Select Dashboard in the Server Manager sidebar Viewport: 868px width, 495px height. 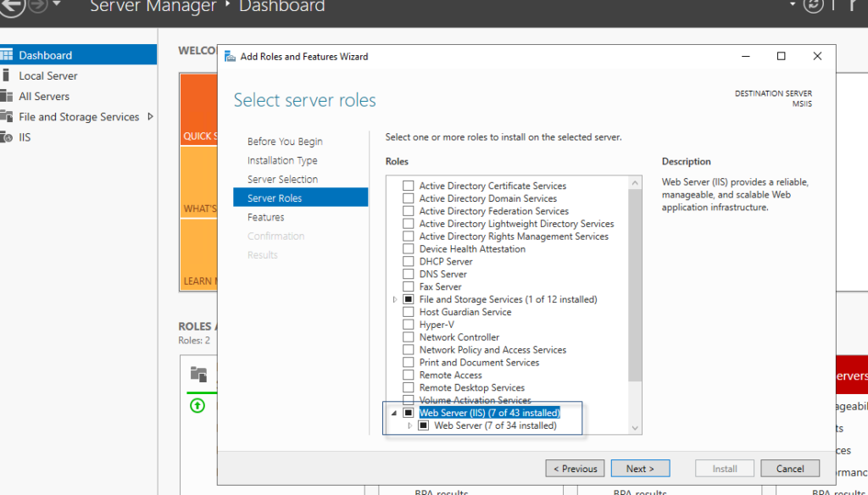pyautogui.click(x=78, y=55)
